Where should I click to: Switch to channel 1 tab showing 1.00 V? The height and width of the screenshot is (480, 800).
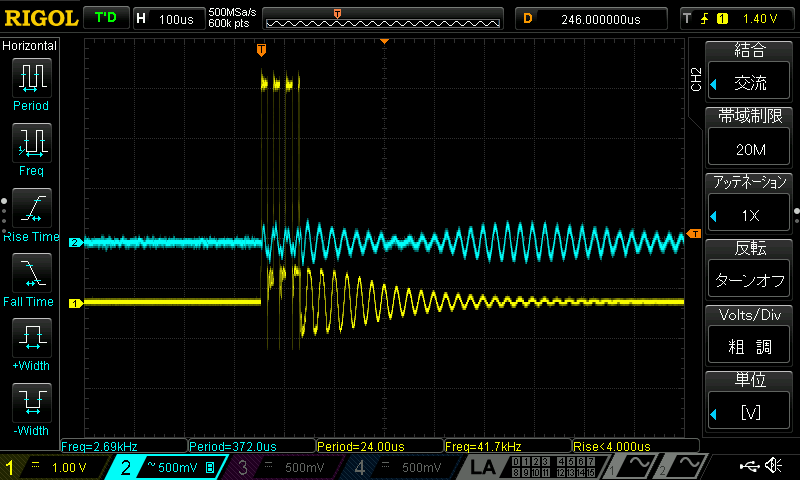tap(54, 467)
